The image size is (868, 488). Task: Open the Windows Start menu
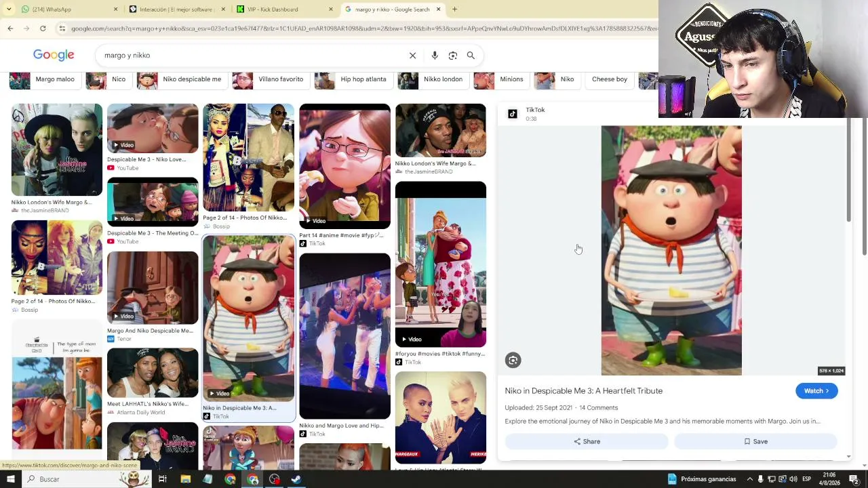click(10, 479)
